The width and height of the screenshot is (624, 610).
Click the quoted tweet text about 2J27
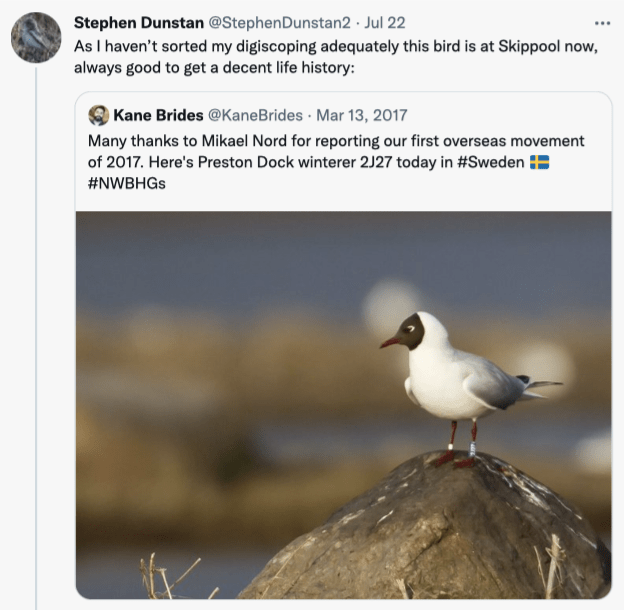[336, 162]
